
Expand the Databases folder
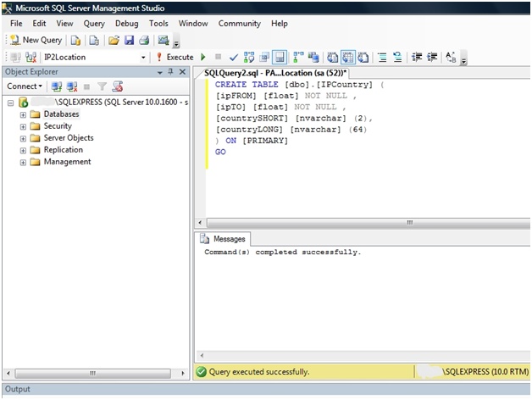click(x=23, y=114)
